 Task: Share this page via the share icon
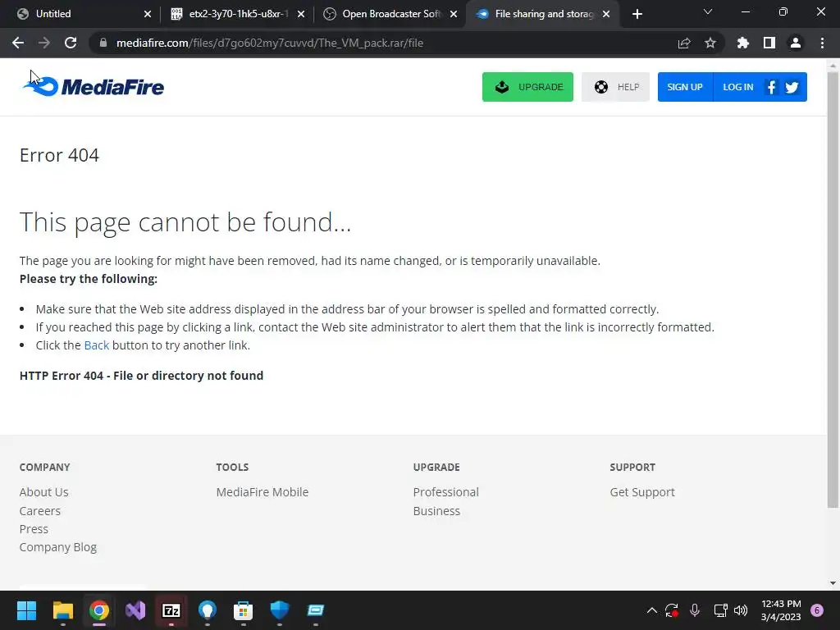point(684,43)
